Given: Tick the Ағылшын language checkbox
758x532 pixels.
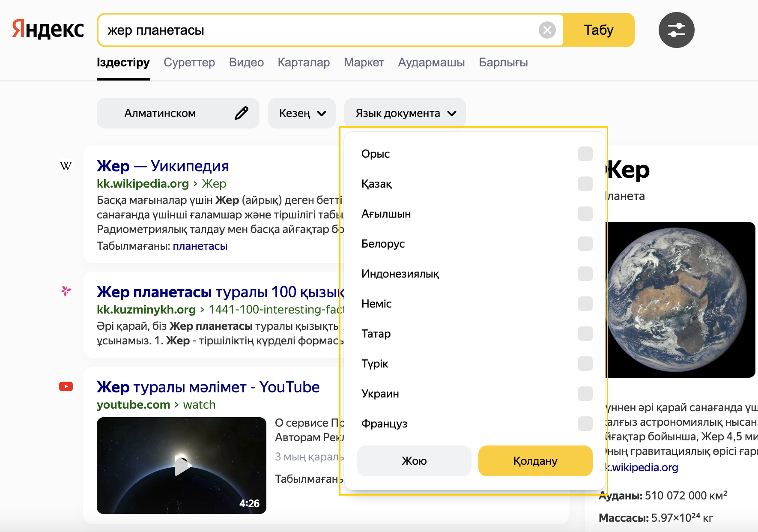Looking at the screenshot, I should coord(585,214).
